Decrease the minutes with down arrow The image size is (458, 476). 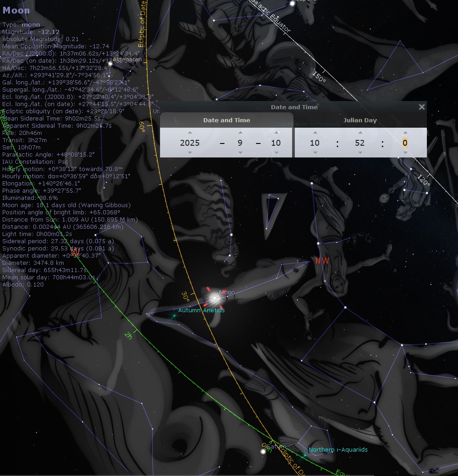coord(360,153)
